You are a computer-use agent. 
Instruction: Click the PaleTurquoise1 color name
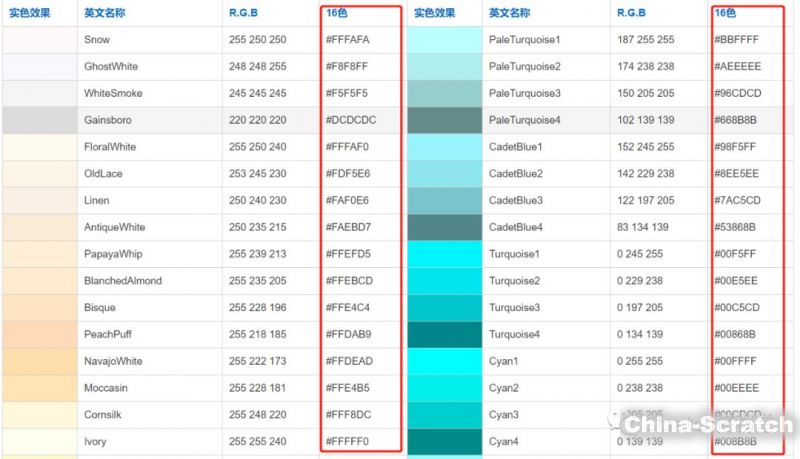click(x=524, y=40)
